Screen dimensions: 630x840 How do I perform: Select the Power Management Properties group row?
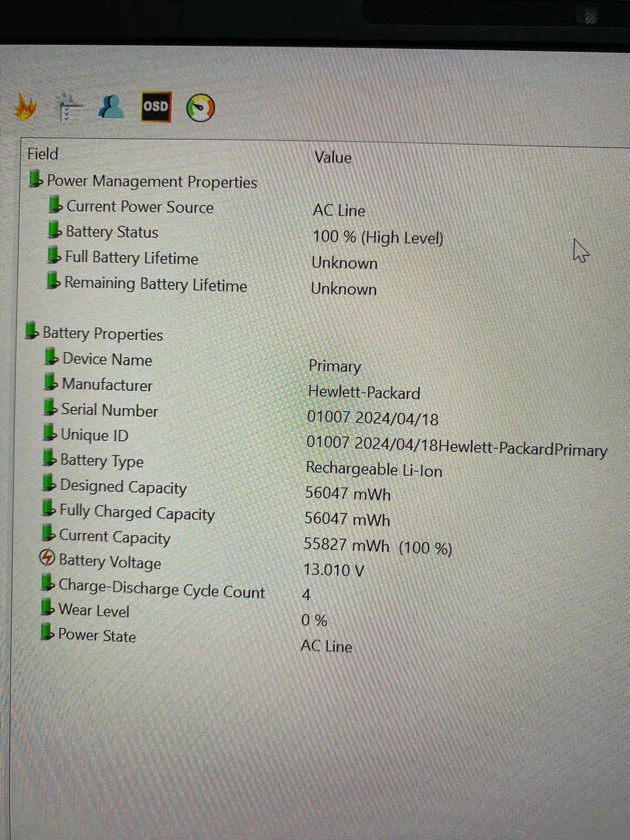pyautogui.click(x=143, y=182)
